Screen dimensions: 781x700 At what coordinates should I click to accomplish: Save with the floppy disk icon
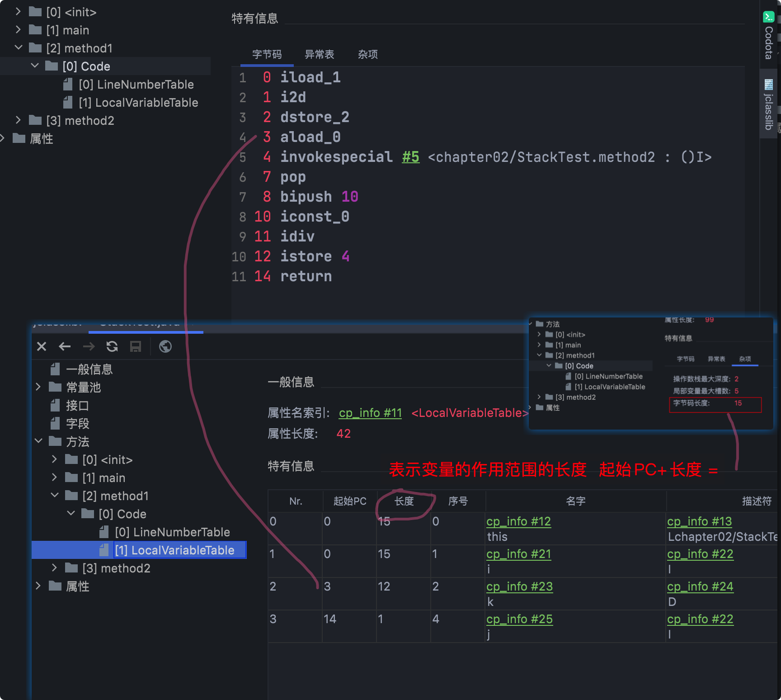pos(136,346)
